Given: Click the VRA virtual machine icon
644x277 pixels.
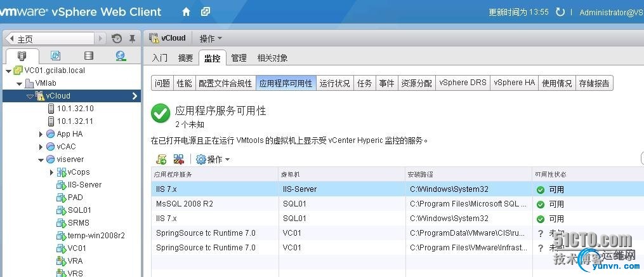Looking at the screenshot, I should pos(61,261).
